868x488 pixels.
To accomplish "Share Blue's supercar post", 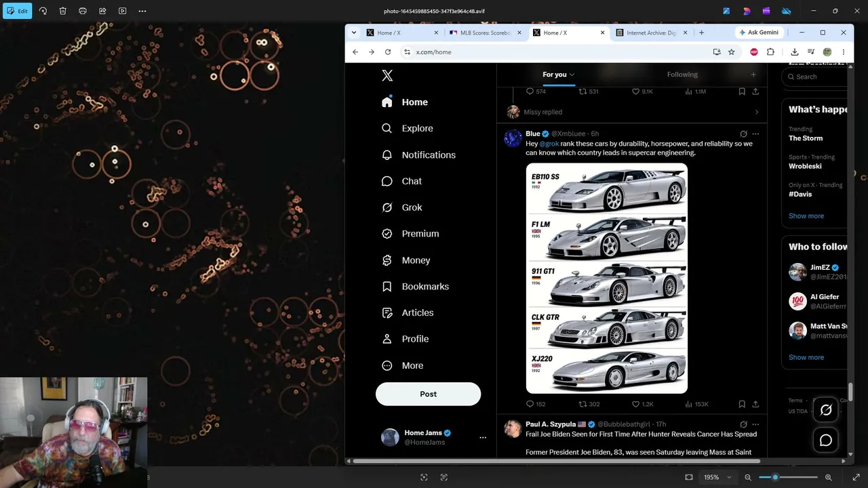I will (755, 405).
